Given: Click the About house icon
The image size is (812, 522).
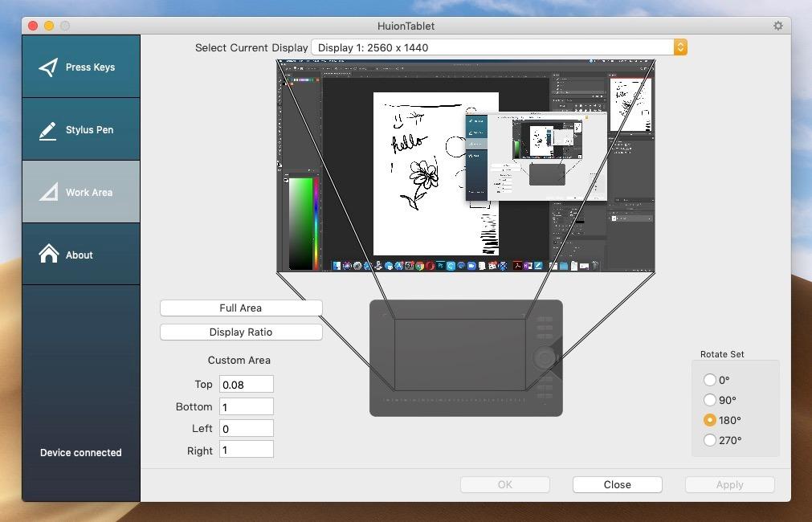Looking at the screenshot, I should point(48,255).
